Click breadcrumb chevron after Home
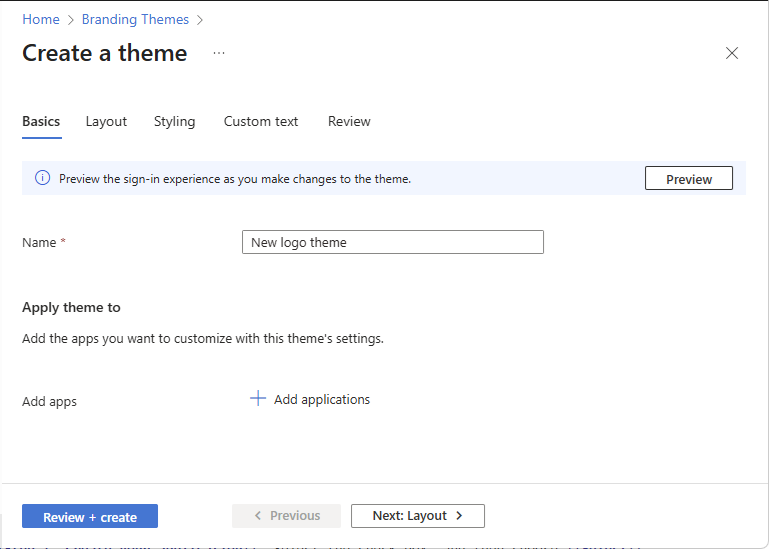This screenshot has width=769, height=549. 71,20
